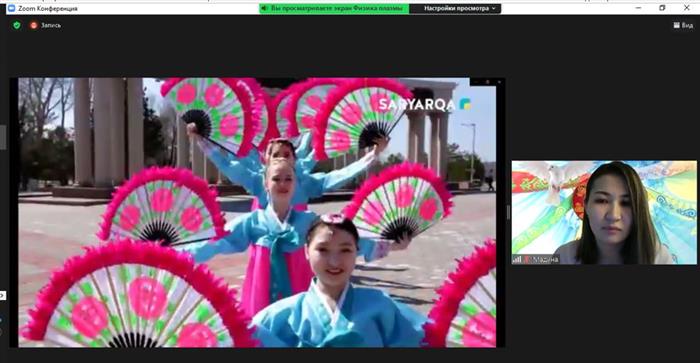Click the SARYARQA channel logo in video

425,104
